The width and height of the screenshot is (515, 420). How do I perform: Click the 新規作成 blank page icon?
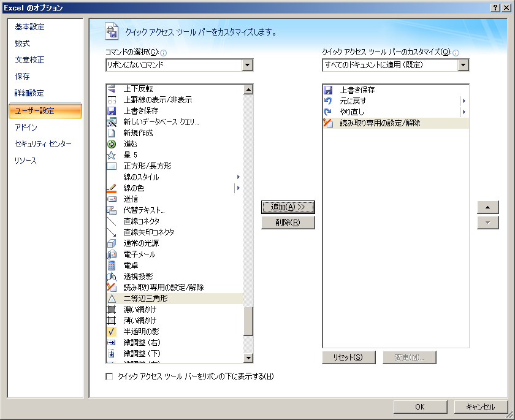coord(112,133)
